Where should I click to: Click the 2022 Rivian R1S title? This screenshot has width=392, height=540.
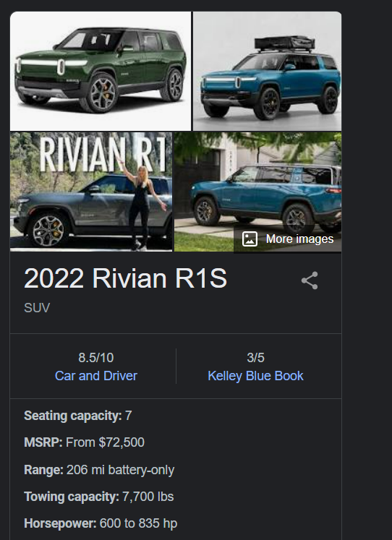[125, 278]
